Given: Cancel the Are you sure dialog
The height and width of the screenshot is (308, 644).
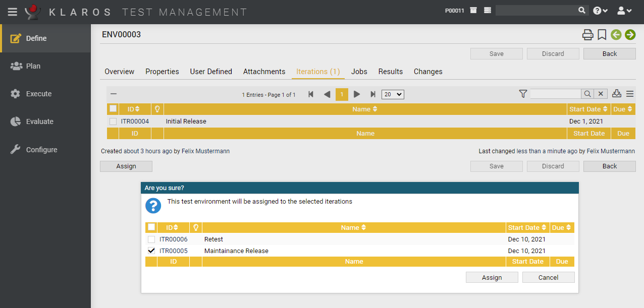Looking at the screenshot, I should pos(549,278).
